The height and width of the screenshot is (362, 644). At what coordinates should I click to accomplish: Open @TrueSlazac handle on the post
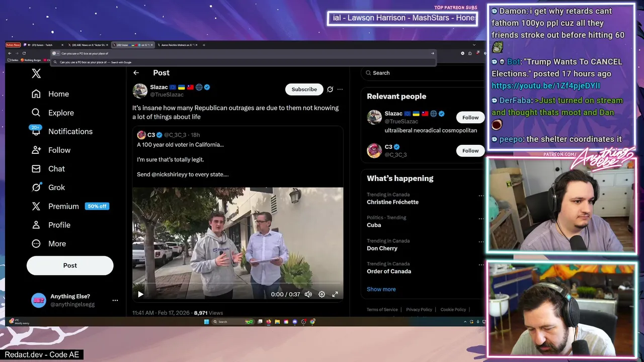point(167,95)
